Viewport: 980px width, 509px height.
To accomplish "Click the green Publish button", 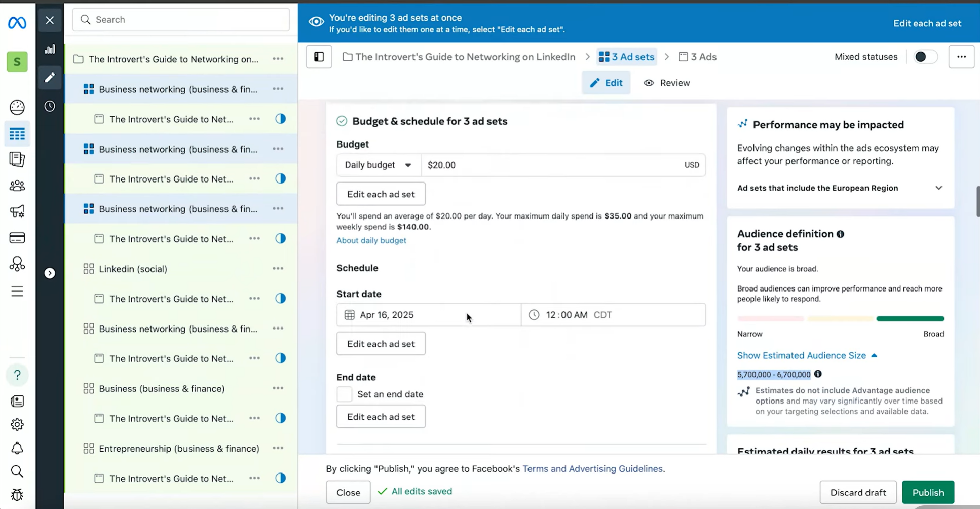I will click(927, 492).
